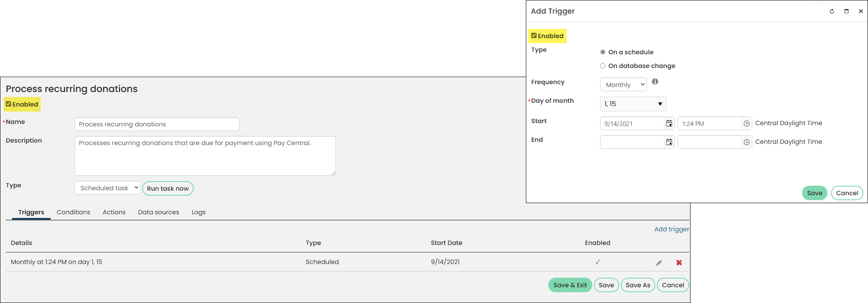Cancel the Add Trigger dialog
Screen dimensions: 868x303
pos(847,193)
